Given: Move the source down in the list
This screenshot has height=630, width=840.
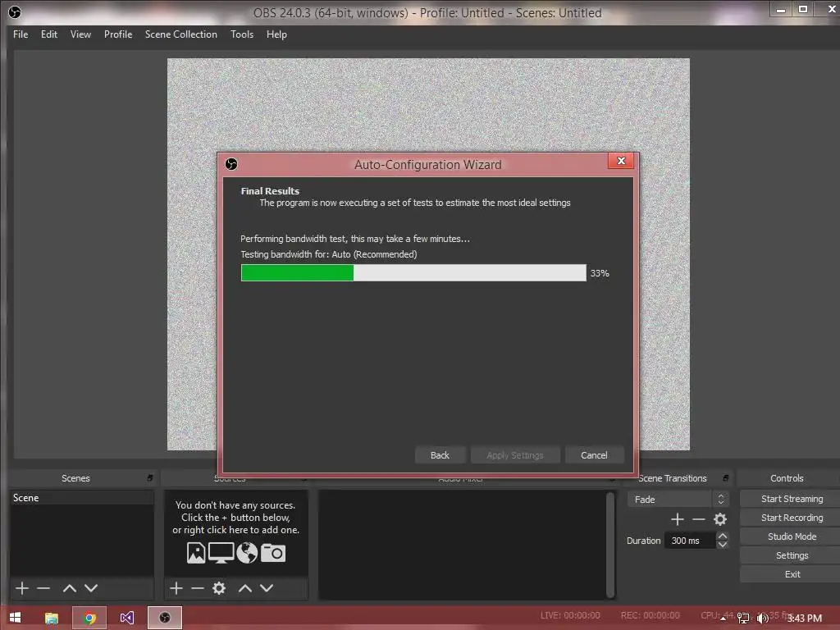Looking at the screenshot, I should click(267, 588).
